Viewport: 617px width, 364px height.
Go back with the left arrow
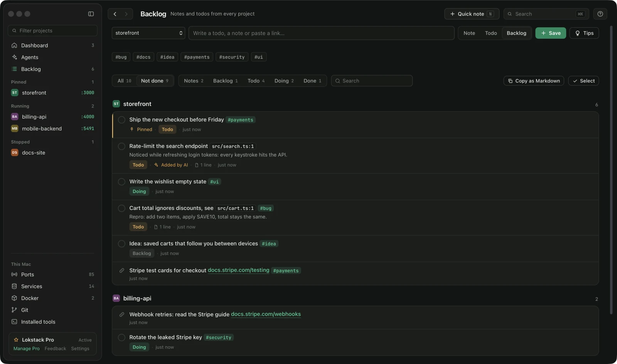(x=115, y=14)
